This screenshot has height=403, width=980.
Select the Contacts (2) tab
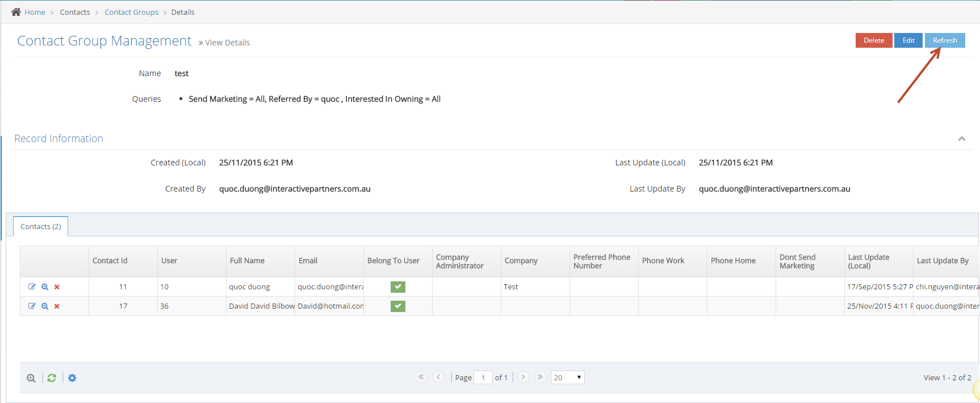(x=41, y=226)
